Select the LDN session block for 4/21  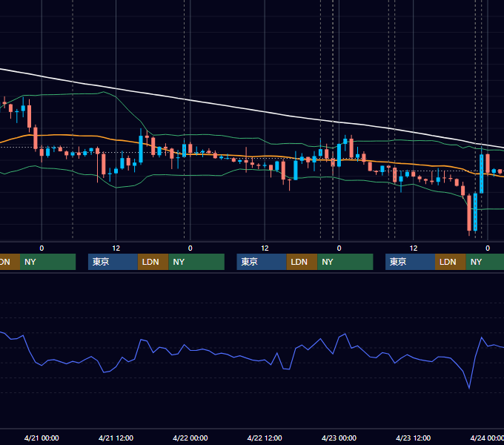click(153, 262)
